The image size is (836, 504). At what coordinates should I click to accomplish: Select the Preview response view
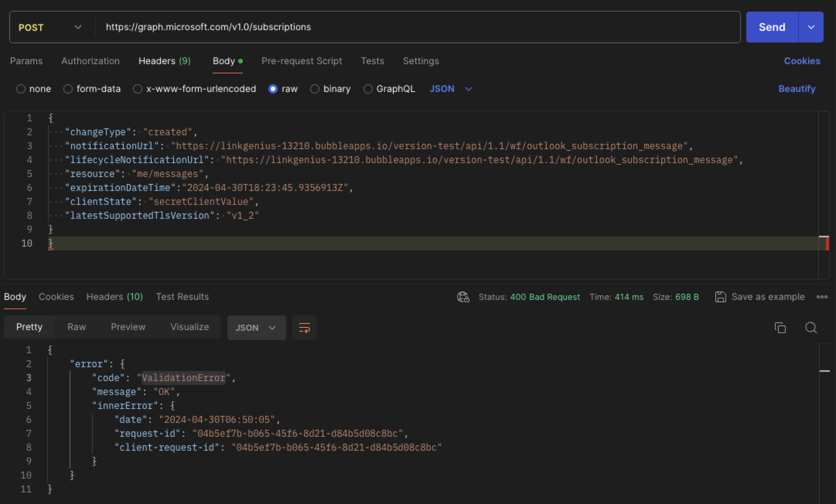coord(128,327)
